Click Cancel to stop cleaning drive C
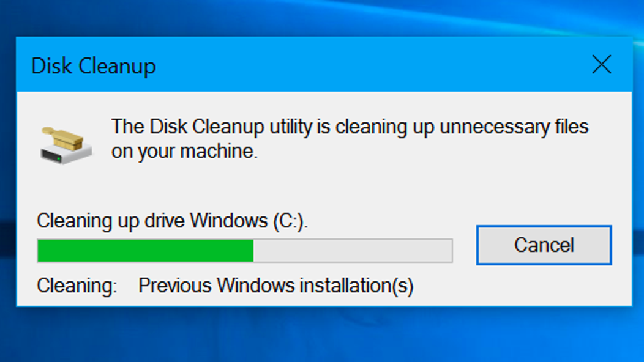The width and height of the screenshot is (644, 362). point(544,245)
